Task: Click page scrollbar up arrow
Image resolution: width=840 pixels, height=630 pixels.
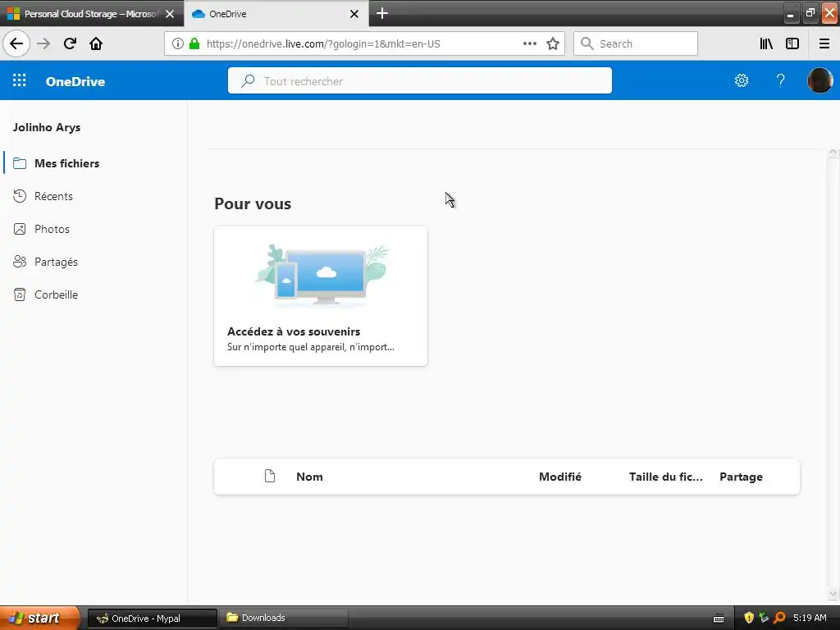Action: pyautogui.click(x=833, y=153)
